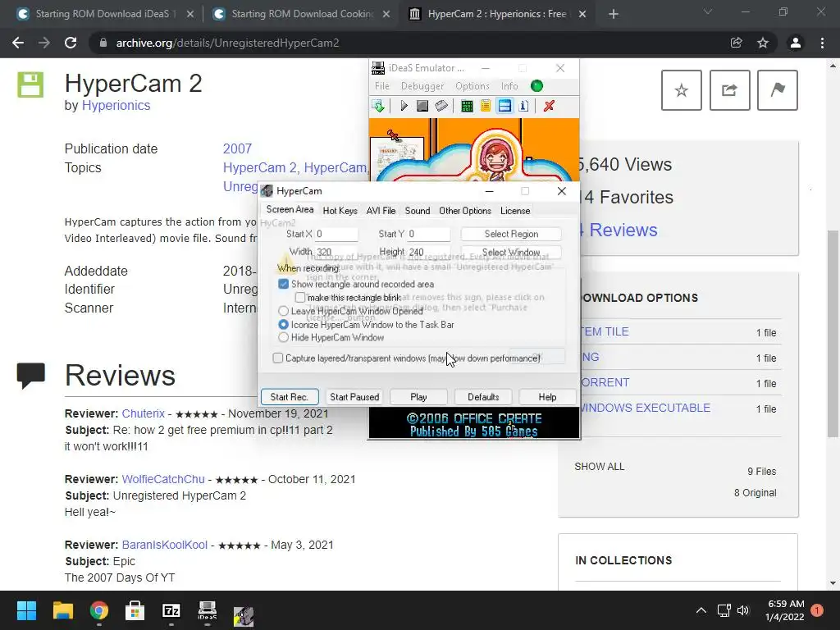
Task: Open the iDeaS File menu
Action: click(382, 85)
